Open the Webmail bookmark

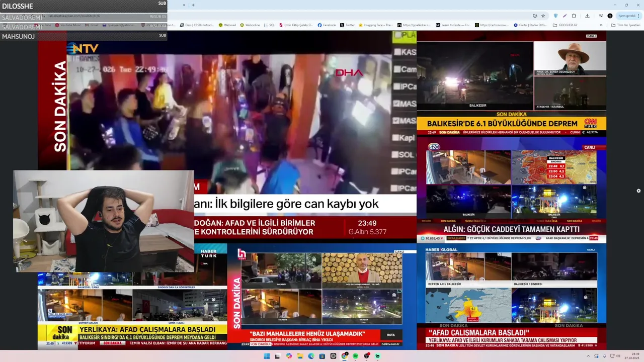pyautogui.click(x=227, y=25)
